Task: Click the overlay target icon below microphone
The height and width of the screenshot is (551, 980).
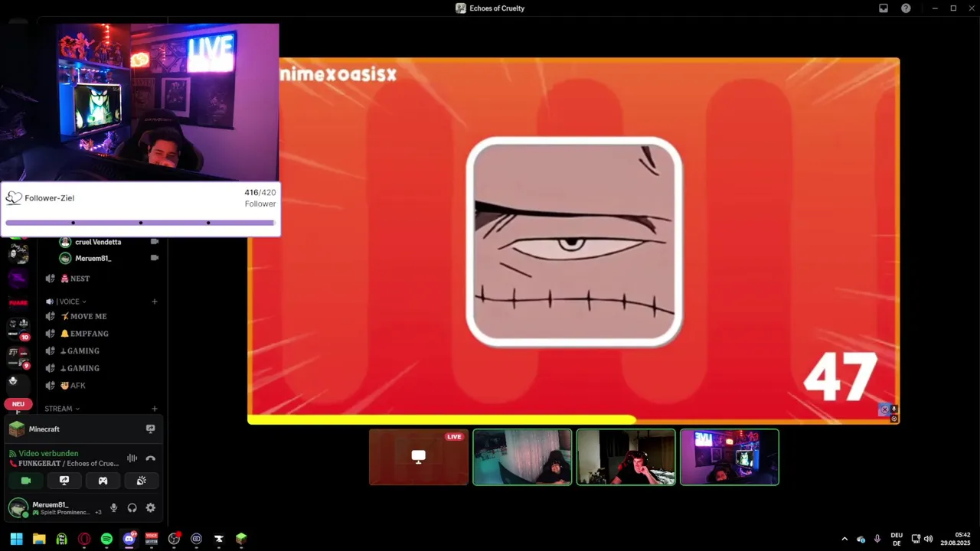Action: 893,419
